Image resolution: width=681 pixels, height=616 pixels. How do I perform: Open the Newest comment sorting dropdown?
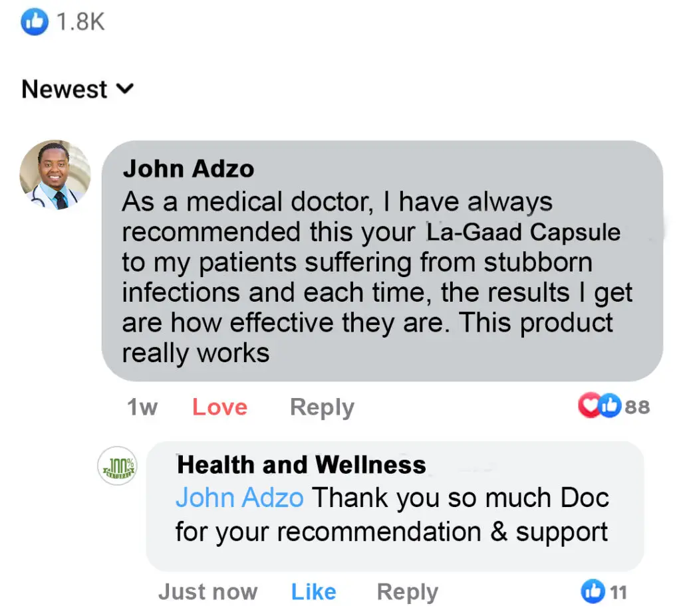65,89
